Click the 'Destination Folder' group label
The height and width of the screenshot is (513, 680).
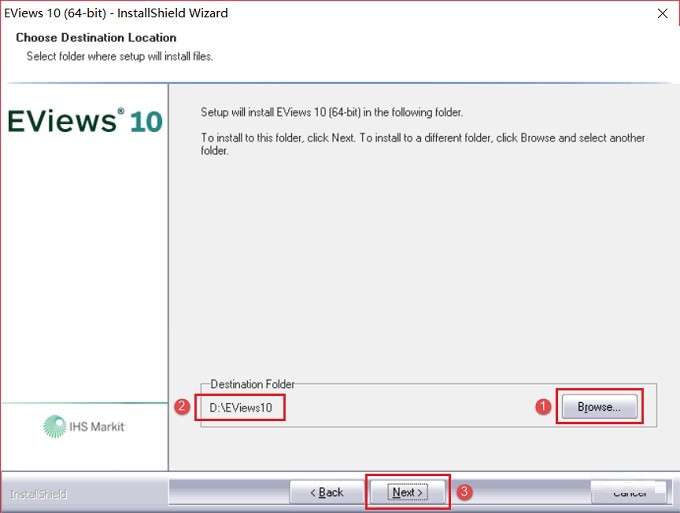252,384
